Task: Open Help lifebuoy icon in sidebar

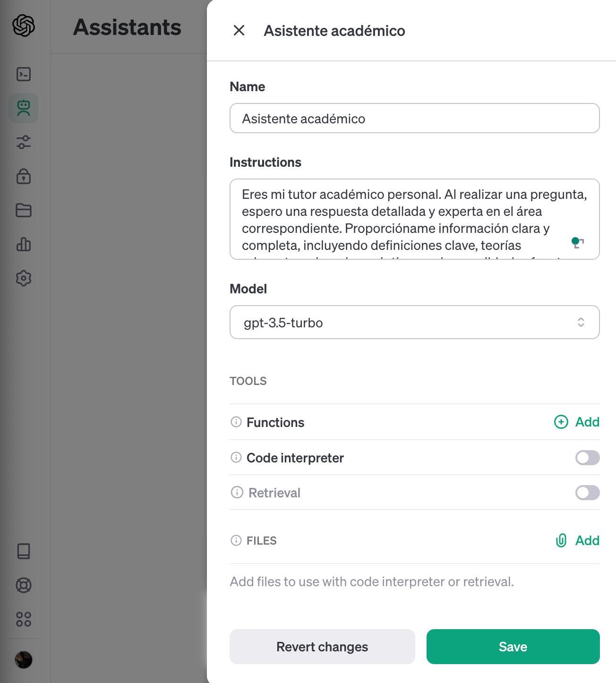Action: pyautogui.click(x=24, y=585)
